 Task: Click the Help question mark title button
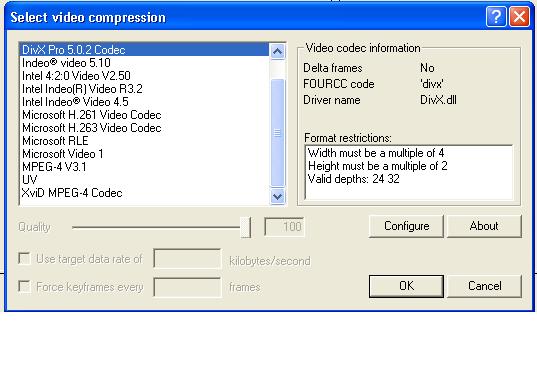[496, 16]
